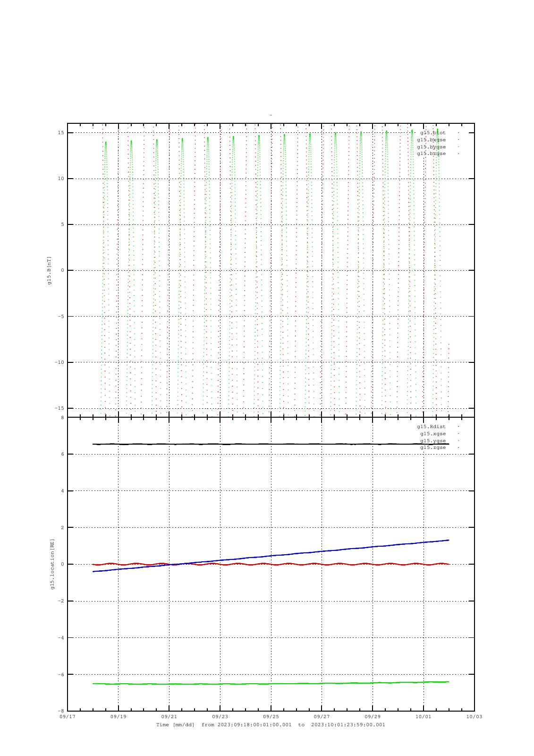Click the Time [mm/dd] axis caption
The height and width of the screenshot is (756, 534).
click(271, 725)
